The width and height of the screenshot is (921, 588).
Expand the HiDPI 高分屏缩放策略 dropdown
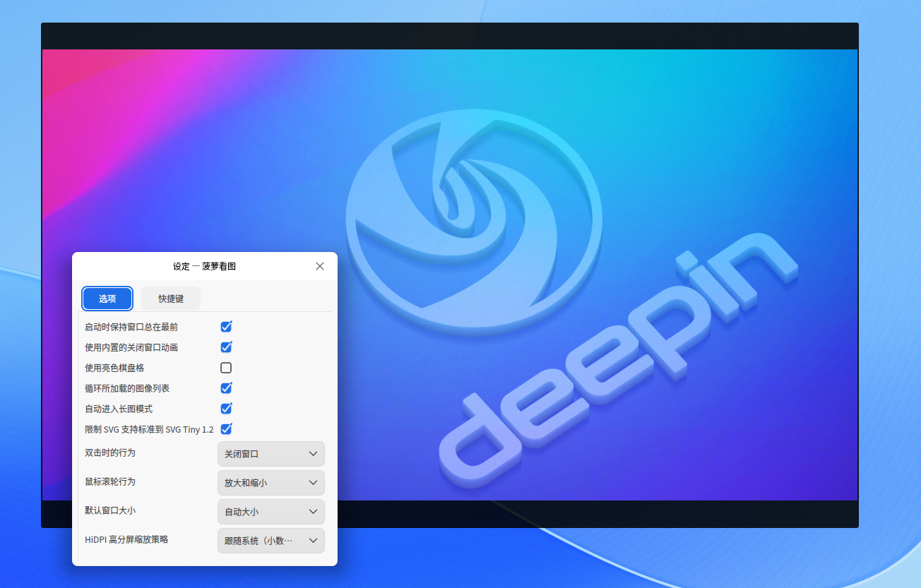[271, 541]
